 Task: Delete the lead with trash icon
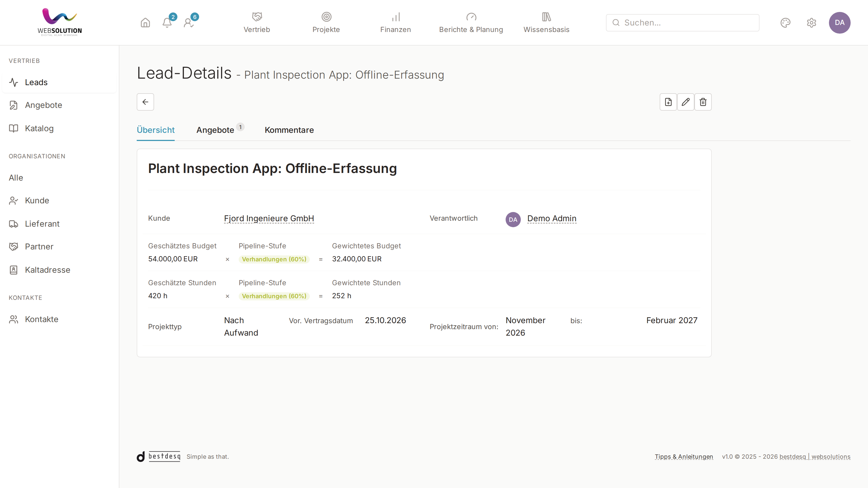point(703,102)
